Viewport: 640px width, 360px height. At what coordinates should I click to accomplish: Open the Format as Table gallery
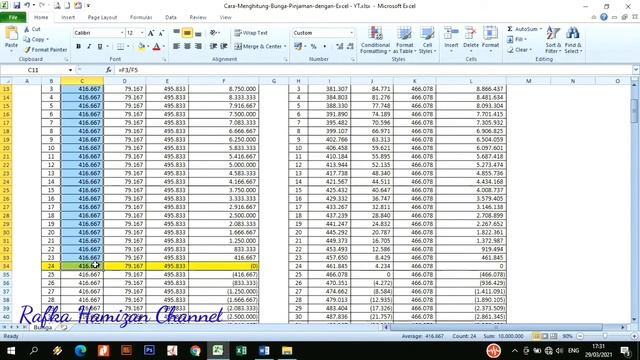(404, 40)
